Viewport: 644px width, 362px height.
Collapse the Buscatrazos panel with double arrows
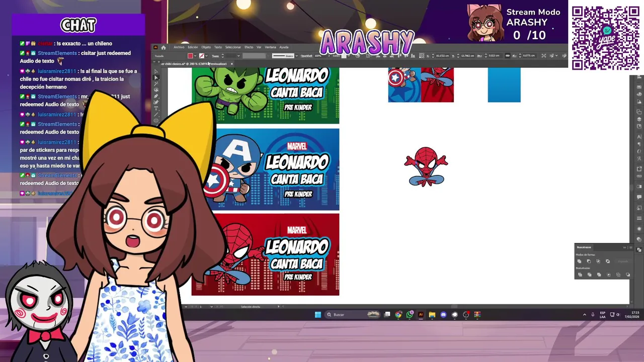coord(624,247)
